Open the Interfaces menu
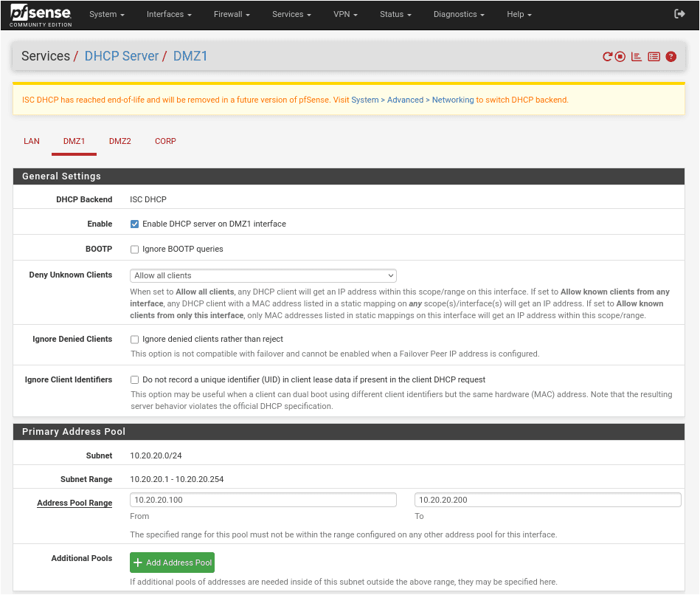This screenshot has height=595, width=700. pyautogui.click(x=169, y=14)
